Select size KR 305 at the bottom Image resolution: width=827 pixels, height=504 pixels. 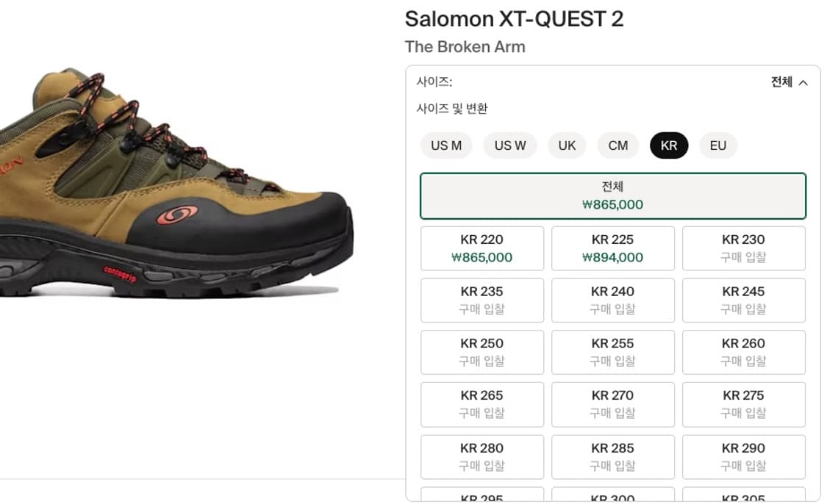point(744,497)
